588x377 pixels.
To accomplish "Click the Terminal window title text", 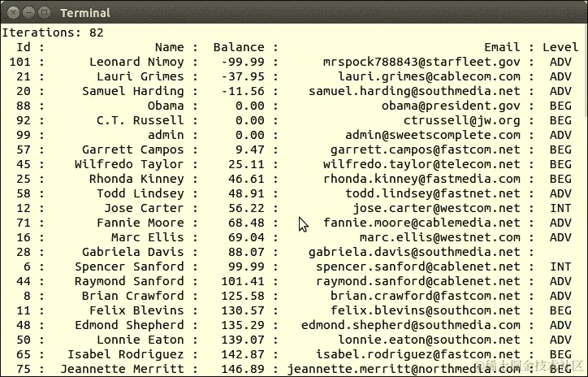I will pos(85,13).
